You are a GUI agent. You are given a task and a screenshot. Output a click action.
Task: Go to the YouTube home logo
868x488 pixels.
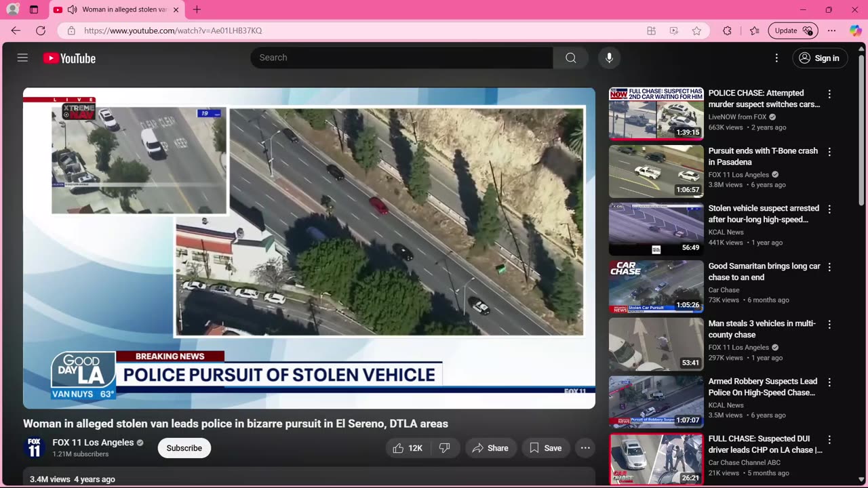(69, 58)
